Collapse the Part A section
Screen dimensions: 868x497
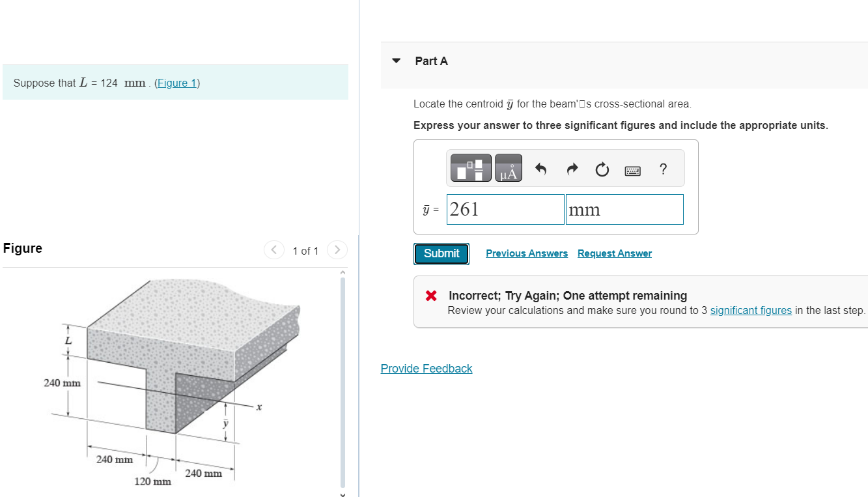click(x=396, y=61)
